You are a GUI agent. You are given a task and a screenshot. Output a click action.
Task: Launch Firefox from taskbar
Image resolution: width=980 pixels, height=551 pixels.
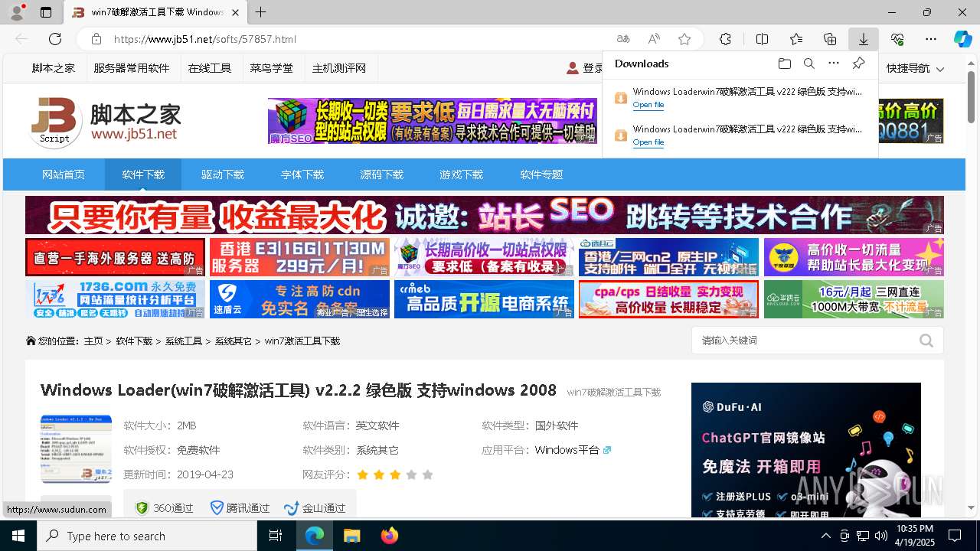[389, 536]
